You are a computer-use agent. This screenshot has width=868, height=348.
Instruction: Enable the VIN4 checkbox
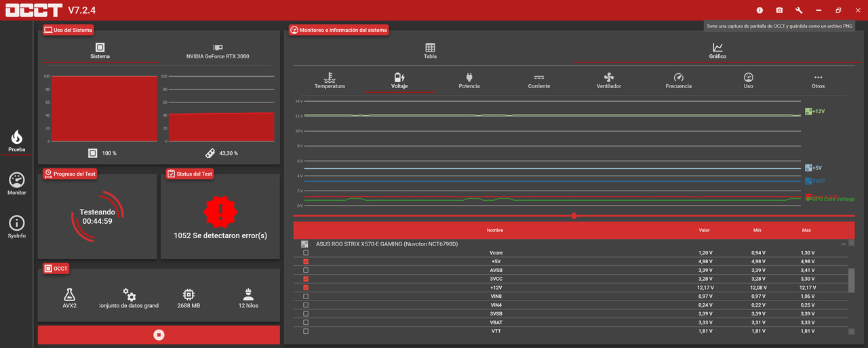tap(305, 305)
